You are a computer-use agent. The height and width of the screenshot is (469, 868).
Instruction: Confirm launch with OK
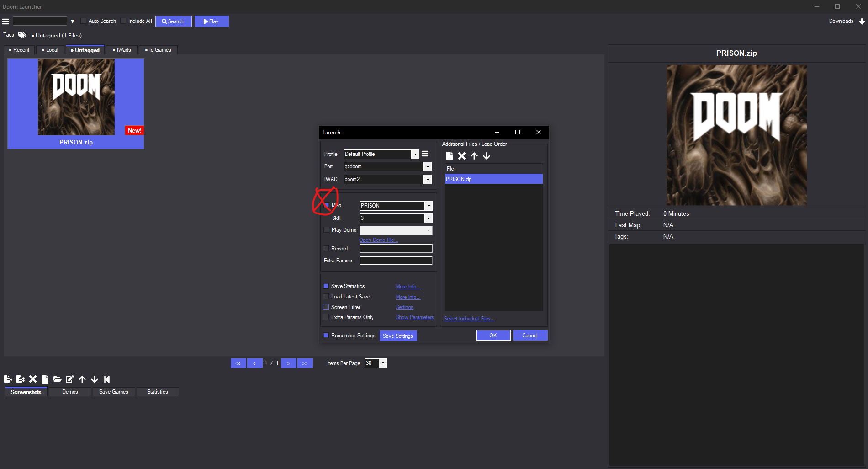[493, 336]
